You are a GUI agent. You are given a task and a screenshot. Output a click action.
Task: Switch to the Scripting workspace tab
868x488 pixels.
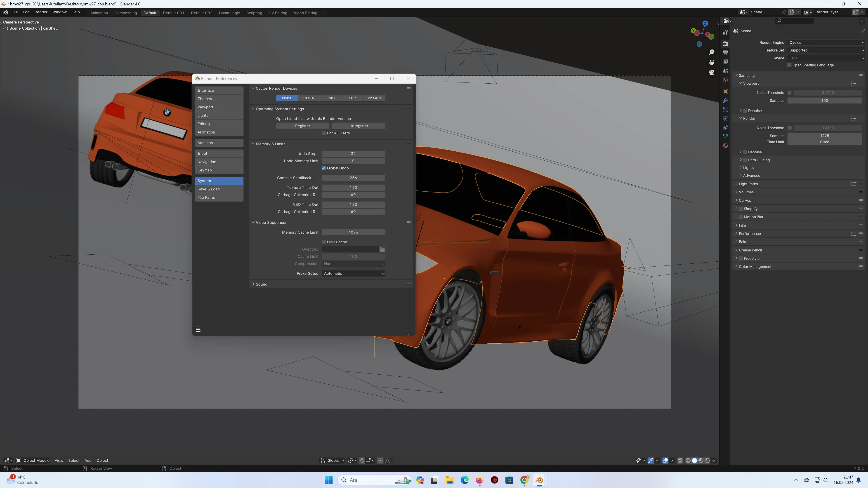pyautogui.click(x=254, y=13)
